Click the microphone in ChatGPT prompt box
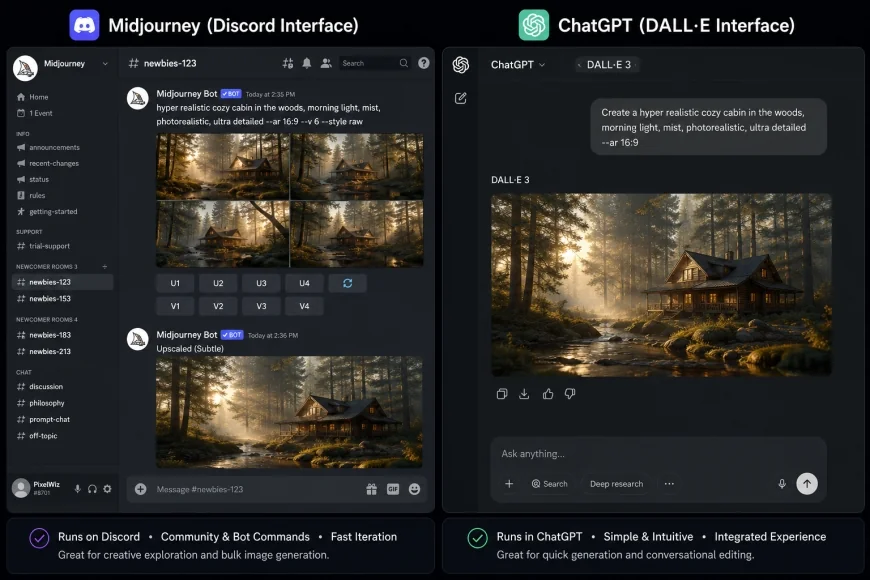This screenshot has width=870, height=580. tap(782, 483)
